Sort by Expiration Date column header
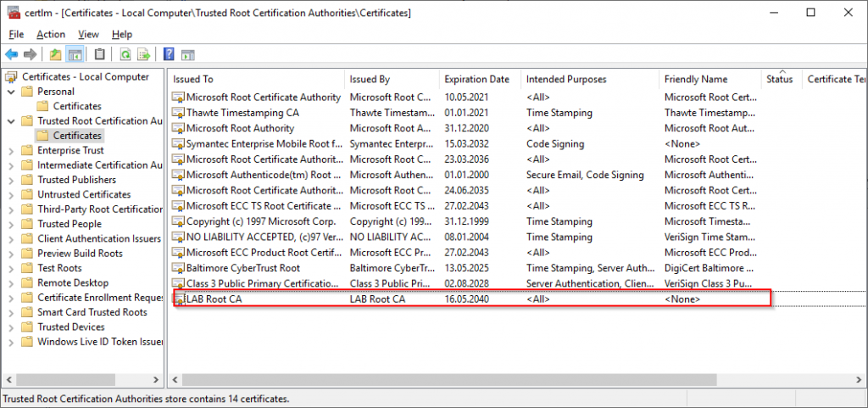Screen dimensions: 868x408 pos(481,80)
